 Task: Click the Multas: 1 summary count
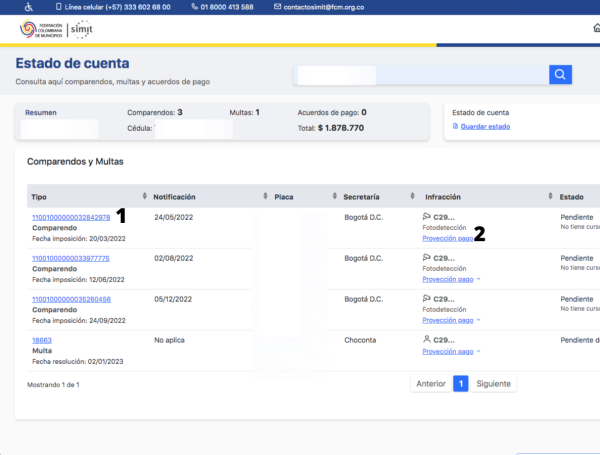tap(245, 113)
